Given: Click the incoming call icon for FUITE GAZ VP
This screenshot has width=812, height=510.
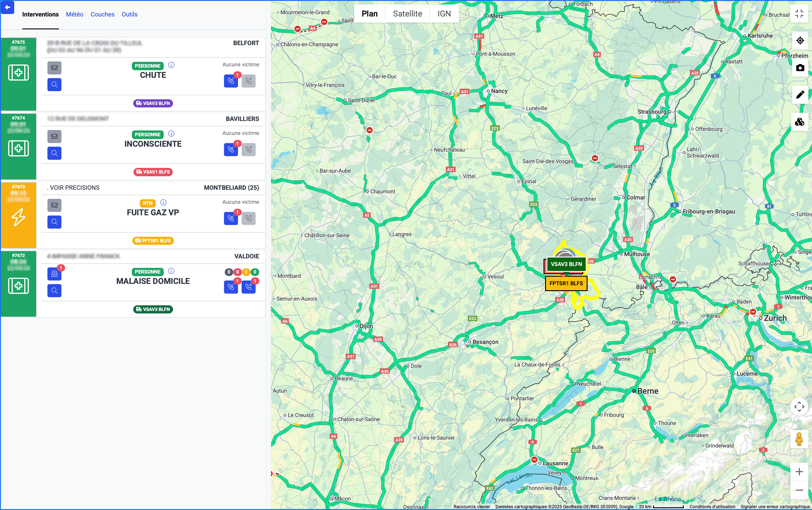Looking at the screenshot, I should tap(231, 218).
